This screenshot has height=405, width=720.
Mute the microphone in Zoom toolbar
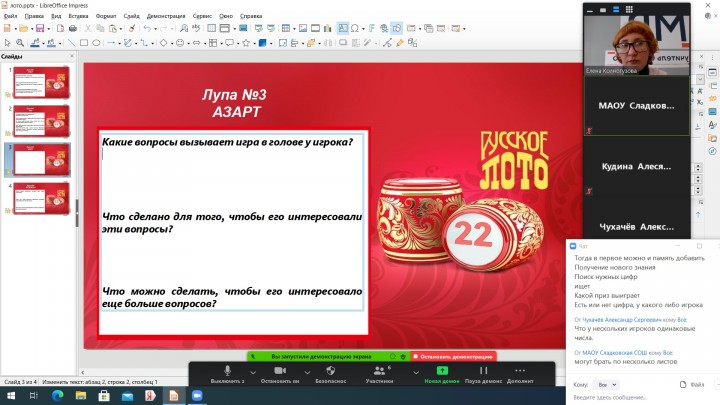point(228,372)
